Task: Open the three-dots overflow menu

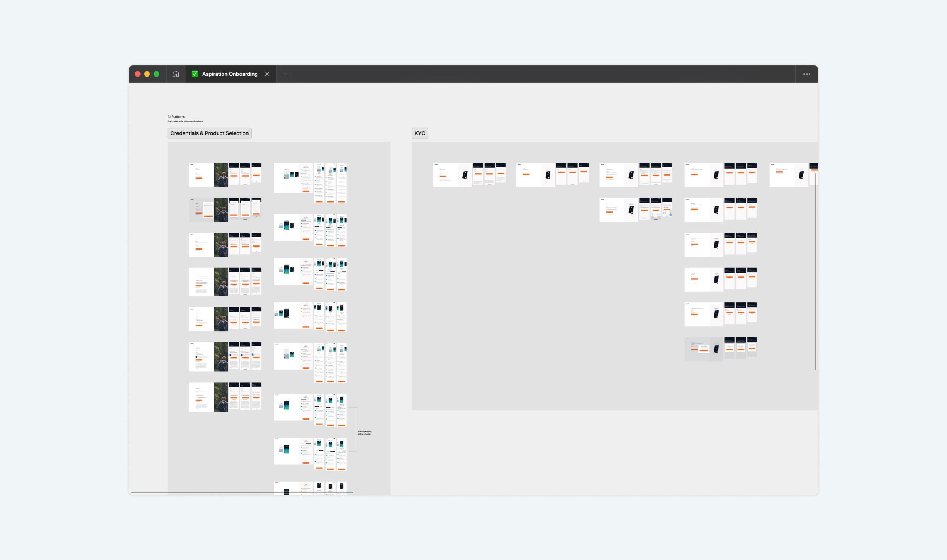Action: coord(806,74)
